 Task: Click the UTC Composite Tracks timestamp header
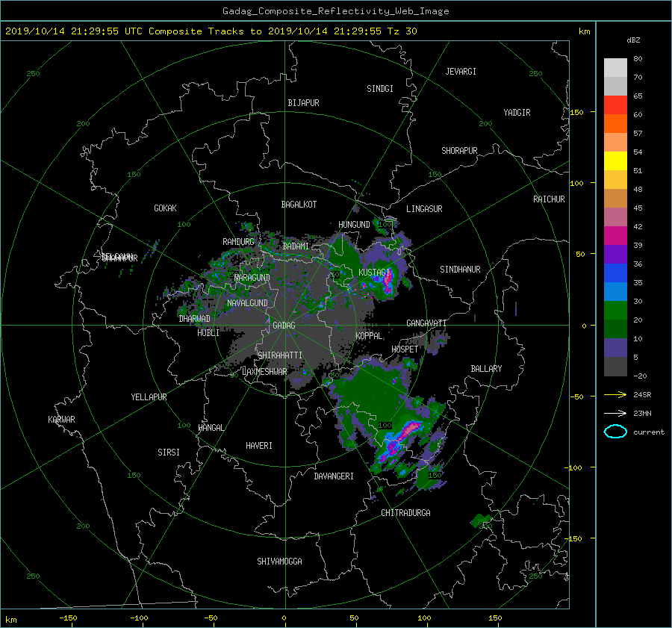pyautogui.click(x=211, y=31)
